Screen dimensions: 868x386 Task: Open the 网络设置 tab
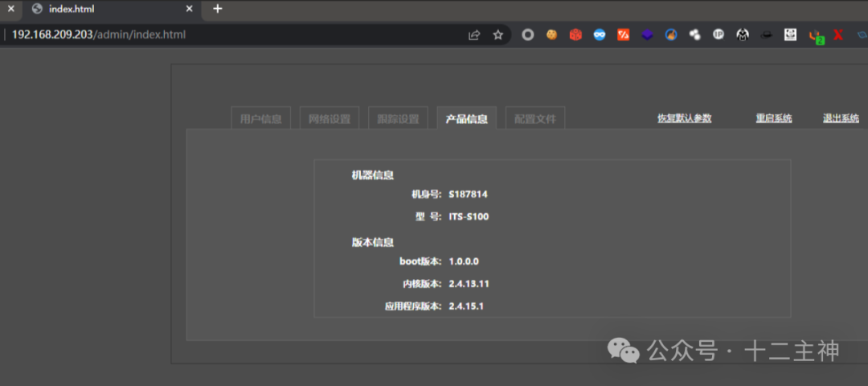[x=330, y=118]
